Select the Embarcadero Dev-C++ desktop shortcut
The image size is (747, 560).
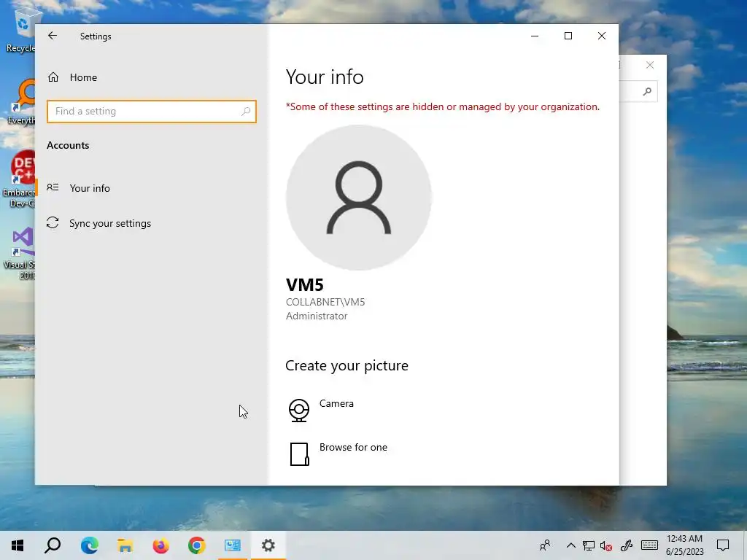tap(19, 179)
